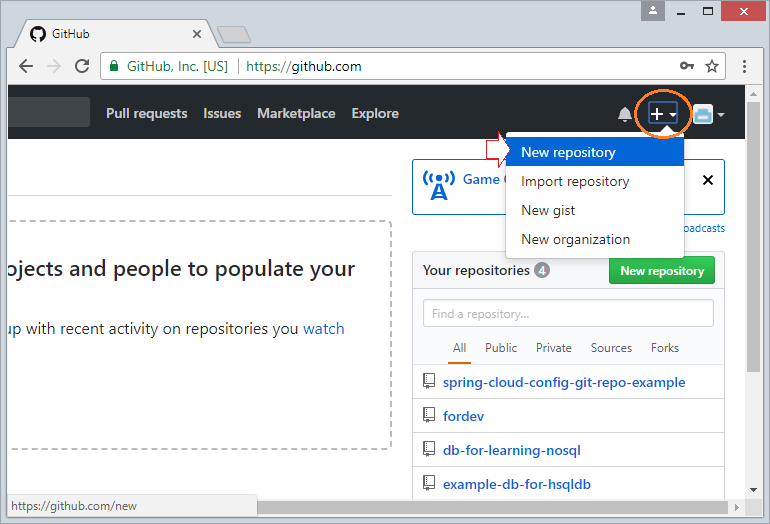
Task: Click repo icon beside db-for-learning-nosql
Action: [429, 449]
